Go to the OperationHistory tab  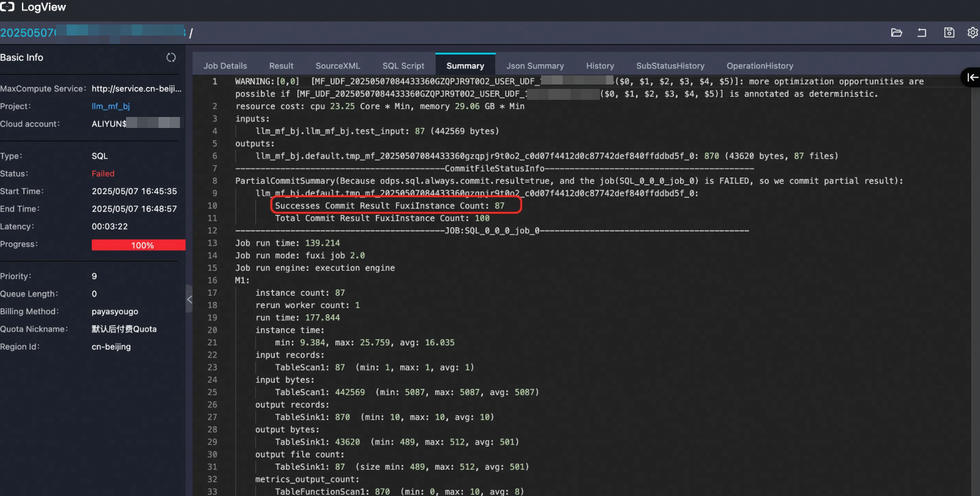pyautogui.click(x=759, y=66)
